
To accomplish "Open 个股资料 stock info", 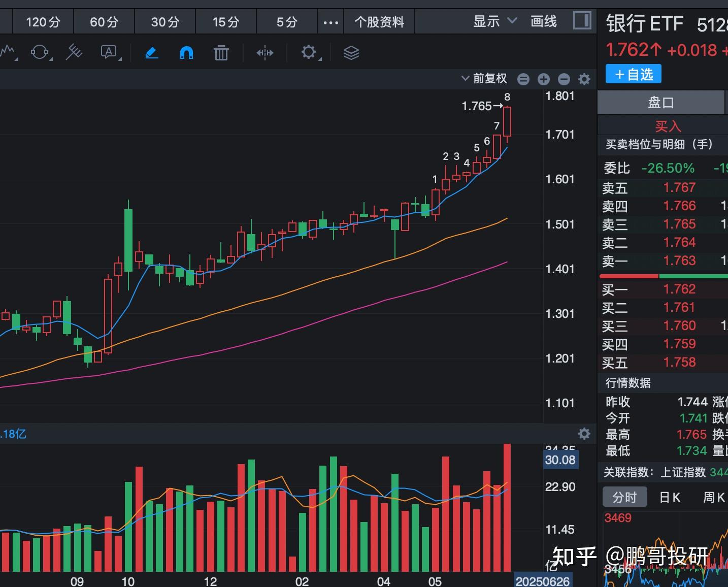I will tap(379, 22).
